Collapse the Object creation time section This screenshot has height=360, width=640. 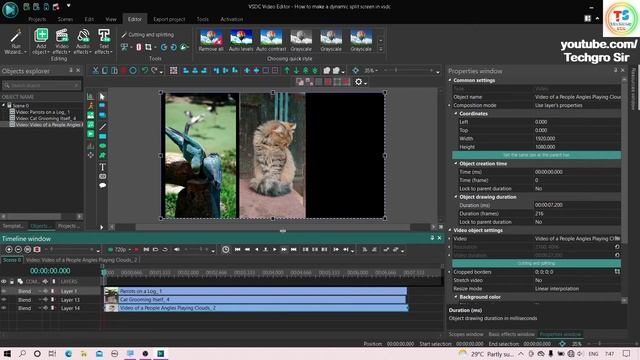456,163
